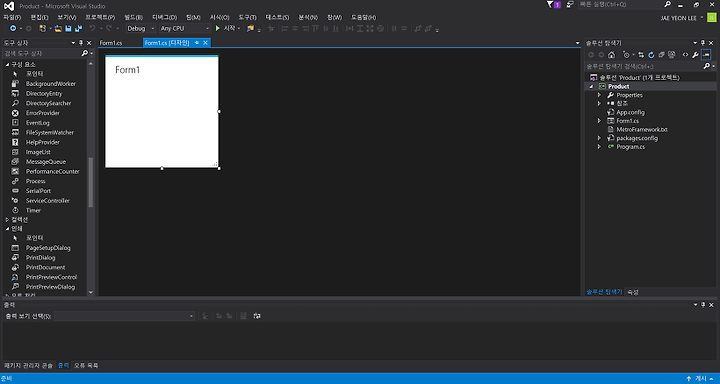Click the JAE YEON LEE account name
The image size is (720, 384).
(679, 18)
